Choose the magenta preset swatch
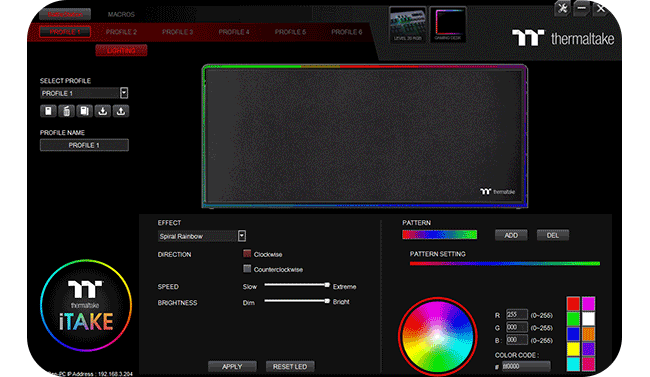650x377 pixels. [x=588, y=304]
